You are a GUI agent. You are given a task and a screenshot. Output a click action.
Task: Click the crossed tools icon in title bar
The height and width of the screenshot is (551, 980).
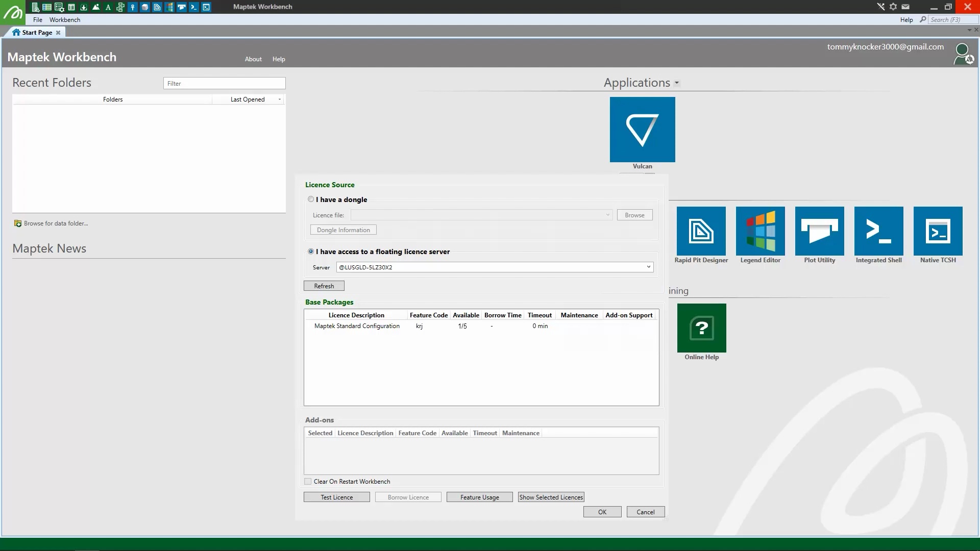click(881, 7)
